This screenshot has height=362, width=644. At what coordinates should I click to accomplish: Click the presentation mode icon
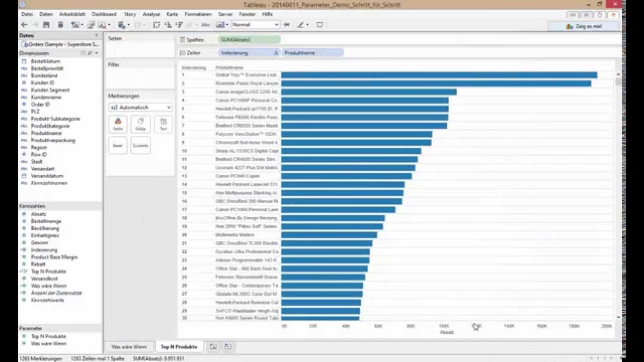point(319,25)
